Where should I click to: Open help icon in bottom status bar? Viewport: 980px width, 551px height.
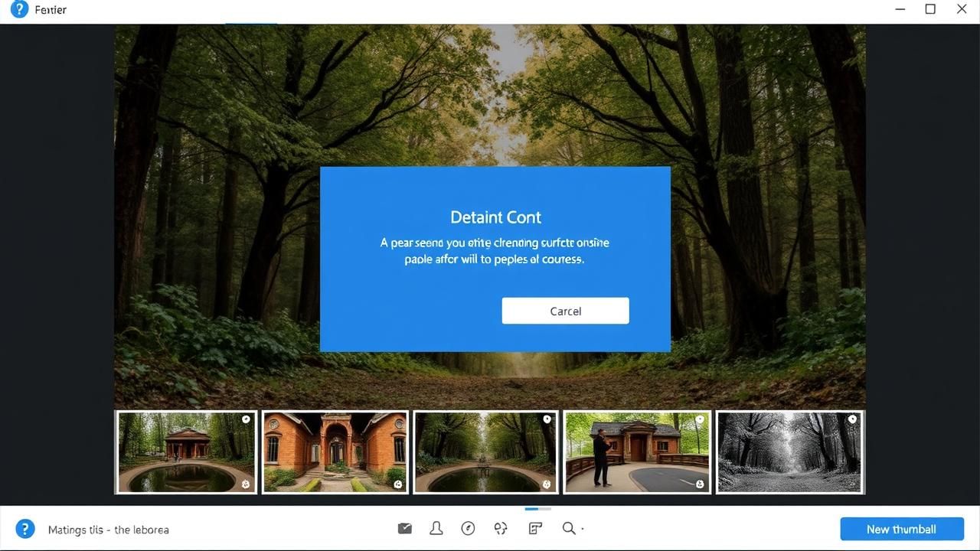[x=25, y=529]
